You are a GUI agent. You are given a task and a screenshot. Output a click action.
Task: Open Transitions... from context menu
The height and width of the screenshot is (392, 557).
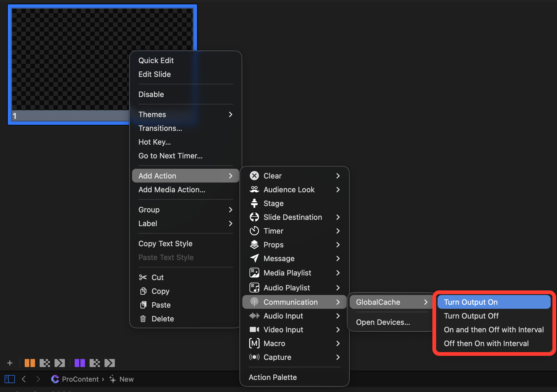(186, 128)
